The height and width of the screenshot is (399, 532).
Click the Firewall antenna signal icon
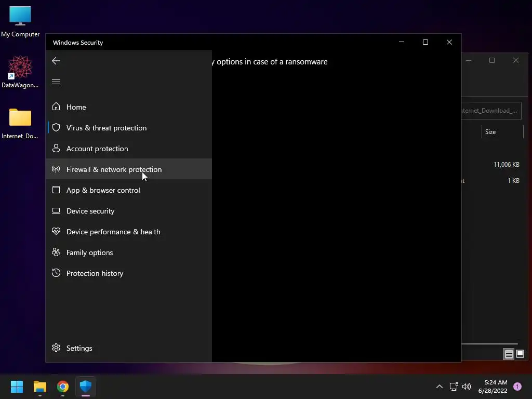point(56,169)
